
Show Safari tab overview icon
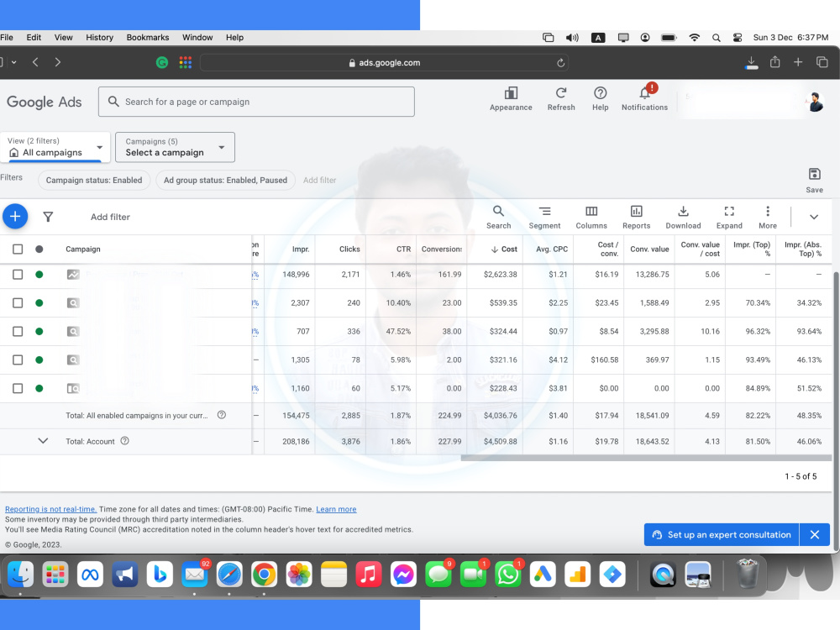tap(822, 62)
